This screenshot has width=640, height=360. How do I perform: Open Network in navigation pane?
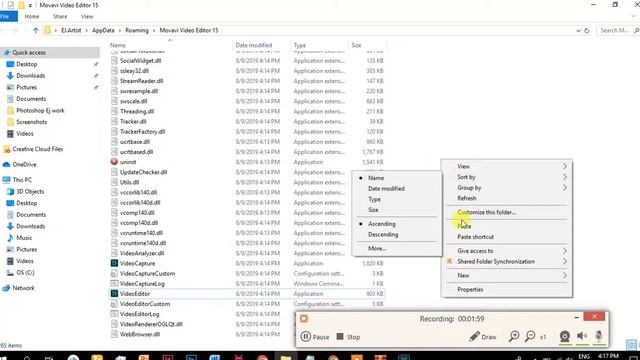pos(23,288)
